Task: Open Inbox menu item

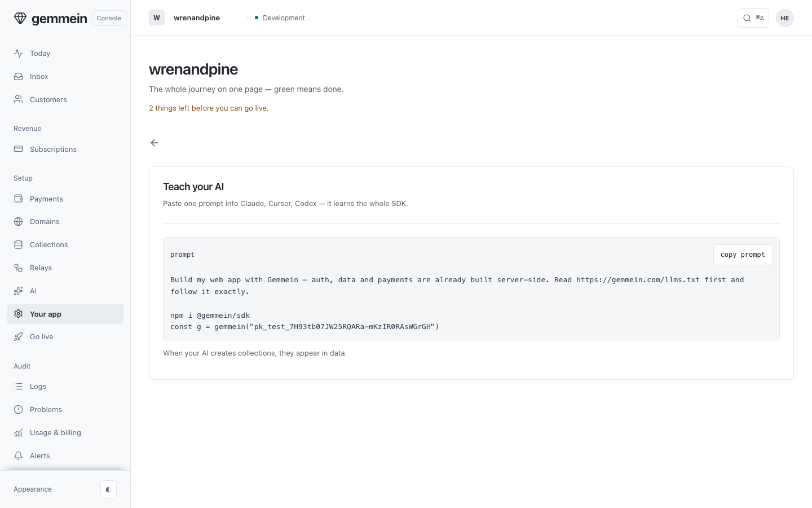Action: (65, 76)
